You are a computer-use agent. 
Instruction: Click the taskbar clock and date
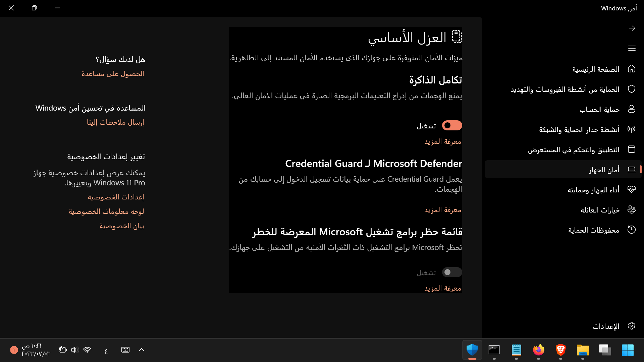point(36,350)
